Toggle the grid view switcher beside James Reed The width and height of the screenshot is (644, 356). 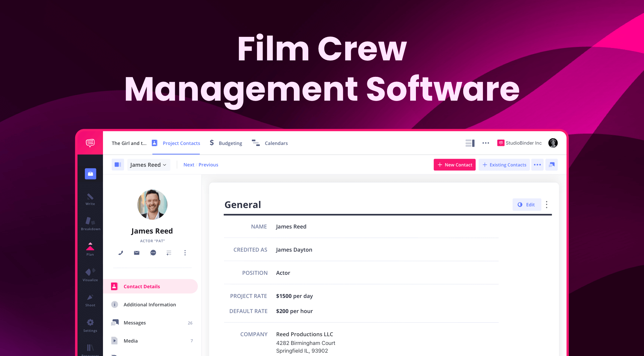[x=117, y=164]
